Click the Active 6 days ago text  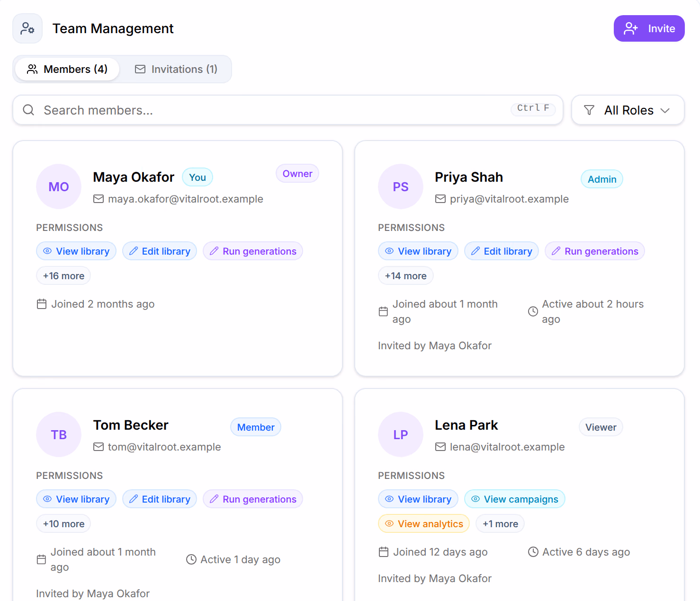click(586, 552)
